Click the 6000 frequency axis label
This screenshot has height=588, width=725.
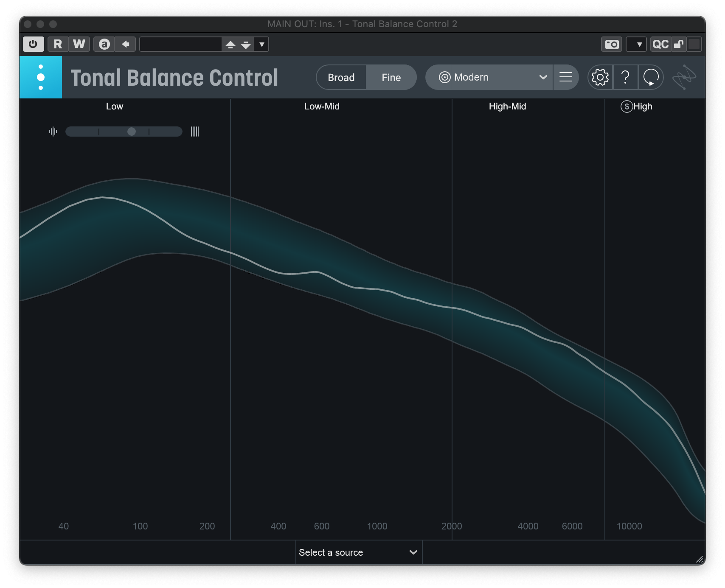[x=572, y=526]
